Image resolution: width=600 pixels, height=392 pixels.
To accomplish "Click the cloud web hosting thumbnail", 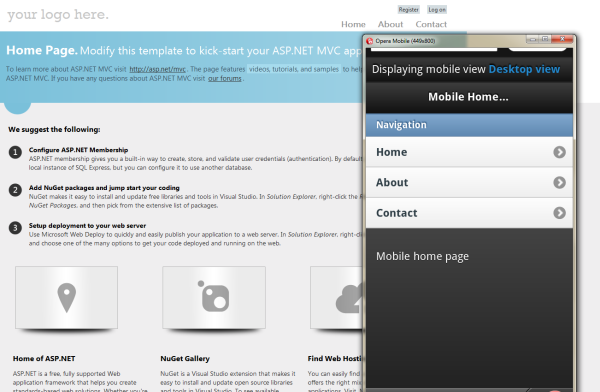I will tap(337, 297).
